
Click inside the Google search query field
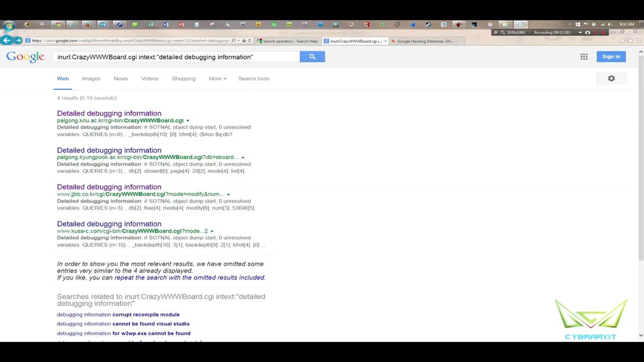tap(176, 57)
